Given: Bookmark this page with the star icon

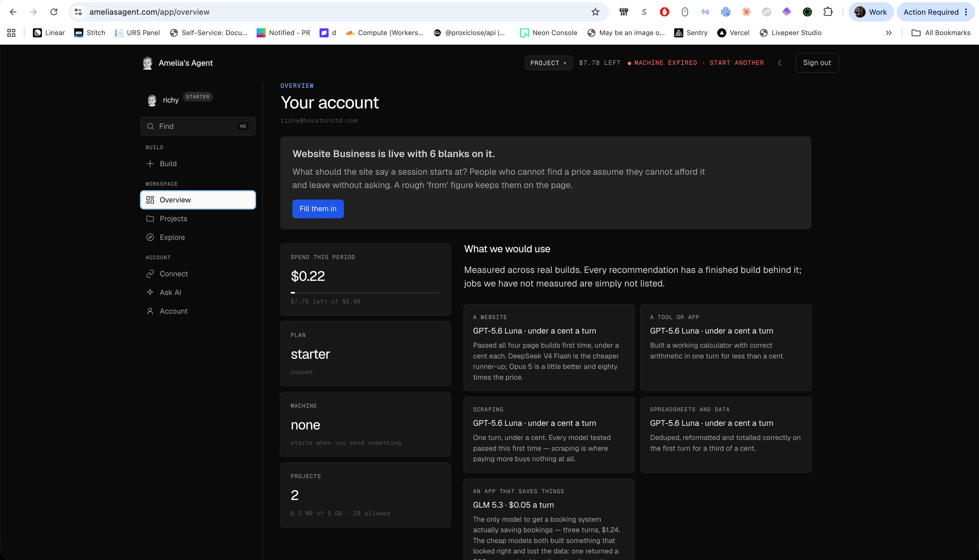Looking at the screenshot, I should click(595, 12).
